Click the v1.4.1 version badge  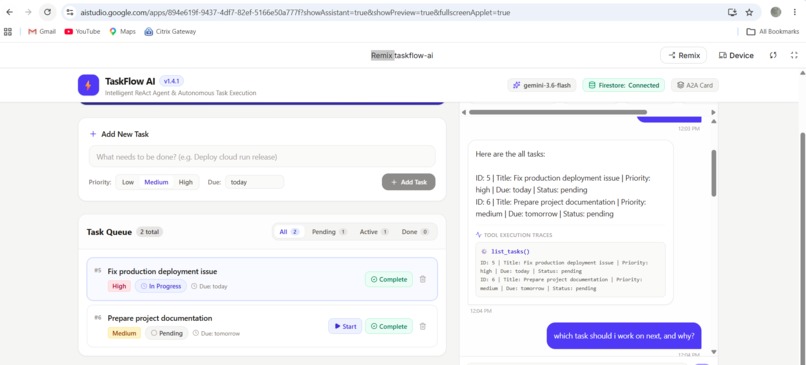pos(172,81)
